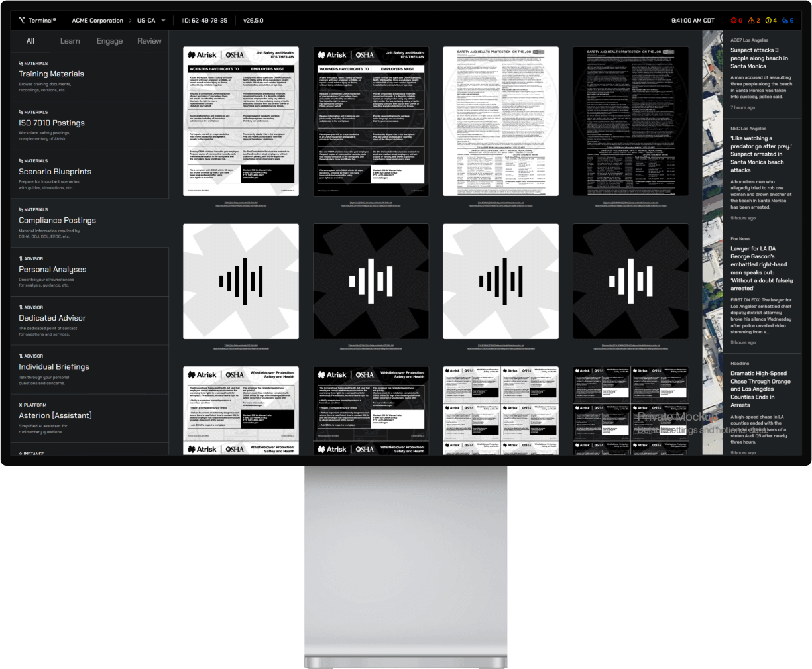Click the Terminal logo icon
812x669 pixels.
[22, 21]
